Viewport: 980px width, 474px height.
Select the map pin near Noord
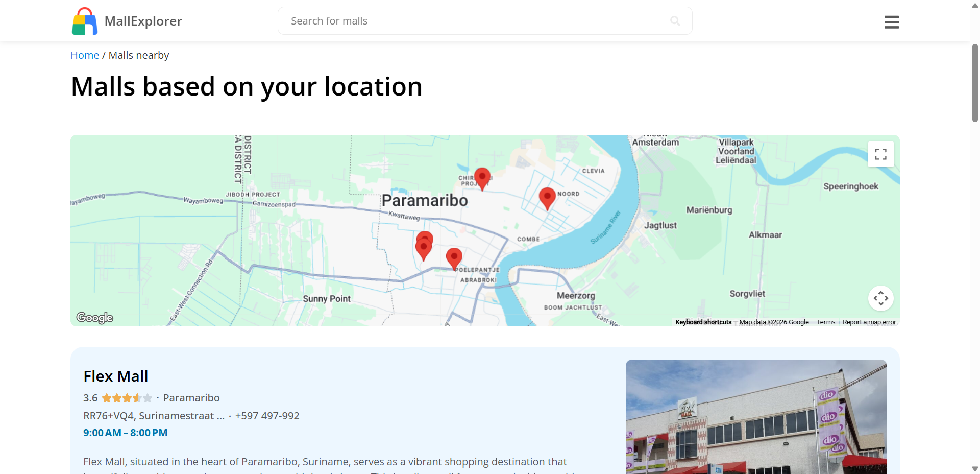tap(547, 197)
